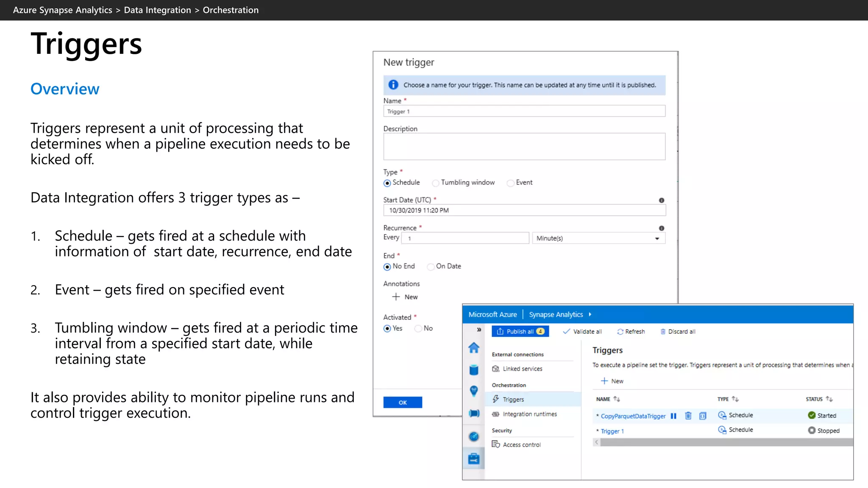Expand the Synapse Analytics breadcrumb arrow
Viewport: 868px width, 488px height.
(590, 314)
